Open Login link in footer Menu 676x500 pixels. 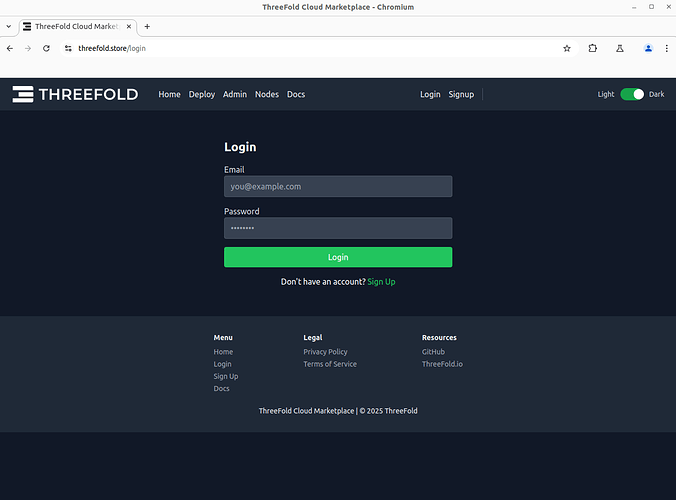tap(222, 364)
